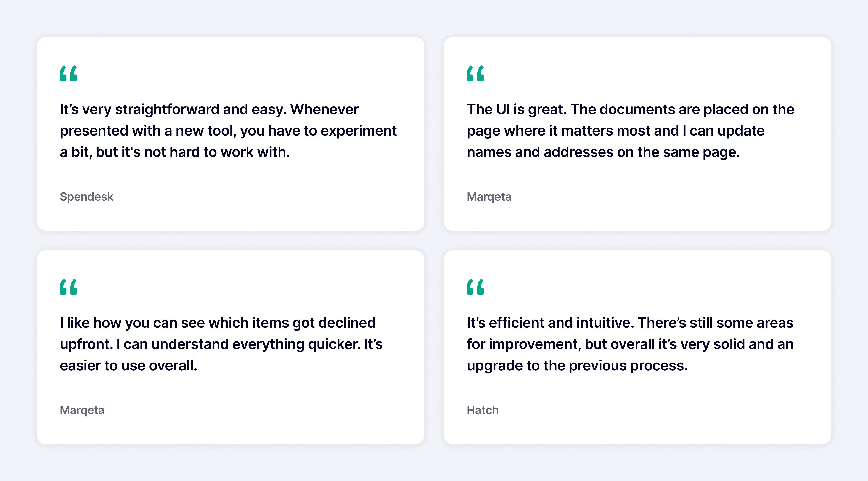Select the 'It's very straightforward and easy' quote text

coord(228,131)
